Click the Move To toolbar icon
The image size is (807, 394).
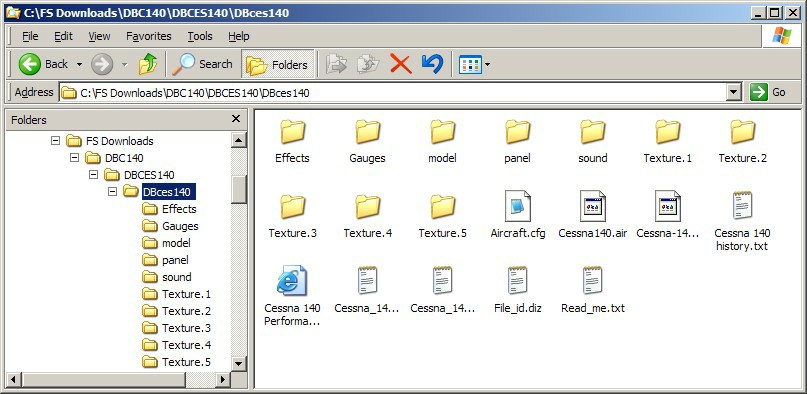coord(337,64)
